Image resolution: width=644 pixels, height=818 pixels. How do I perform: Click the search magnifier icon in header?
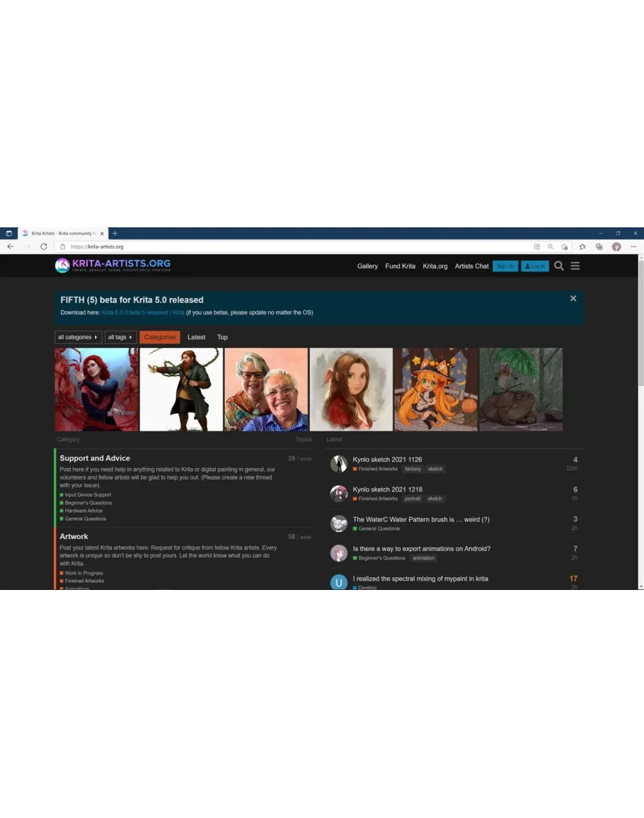point(559,266)
